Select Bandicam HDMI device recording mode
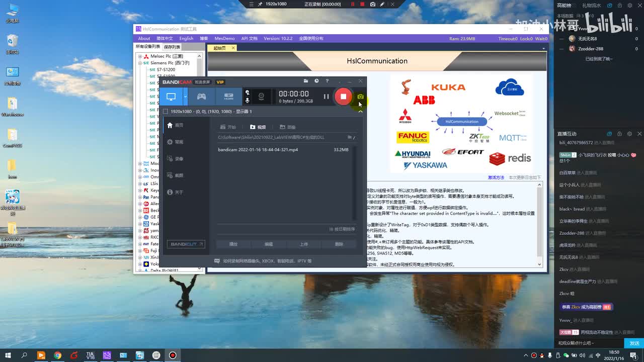The image size is (644, 362). coord(229,97)
